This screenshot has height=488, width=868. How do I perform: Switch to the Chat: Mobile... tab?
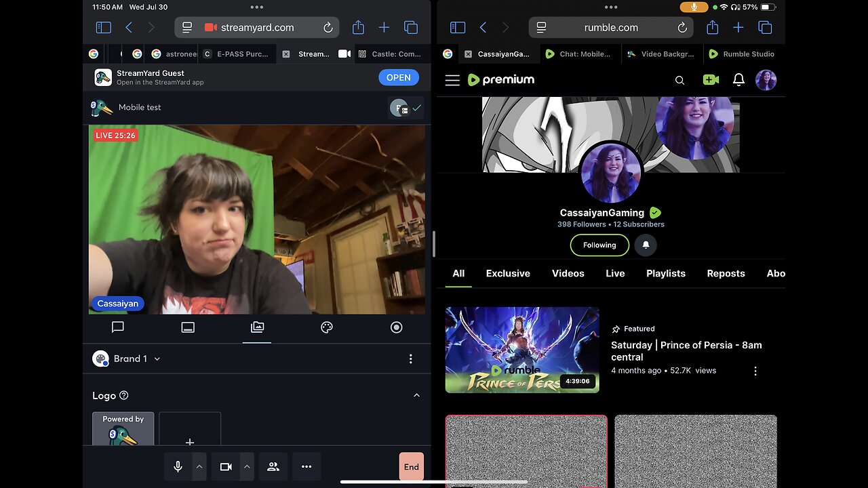(580, 54)
